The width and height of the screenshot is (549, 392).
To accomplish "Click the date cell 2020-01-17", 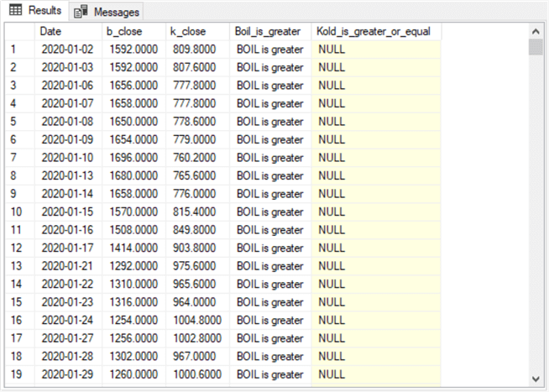I will (67, 248).
